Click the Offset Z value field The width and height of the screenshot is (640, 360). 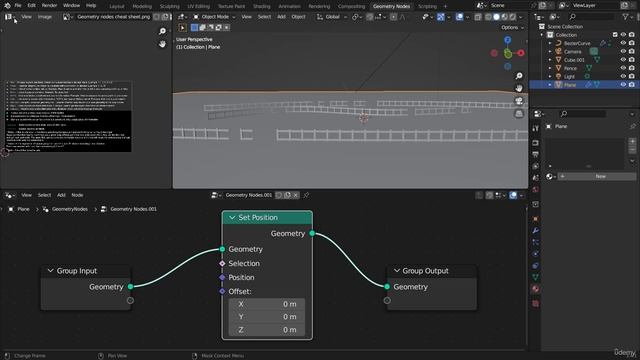(x=267, y=330)
